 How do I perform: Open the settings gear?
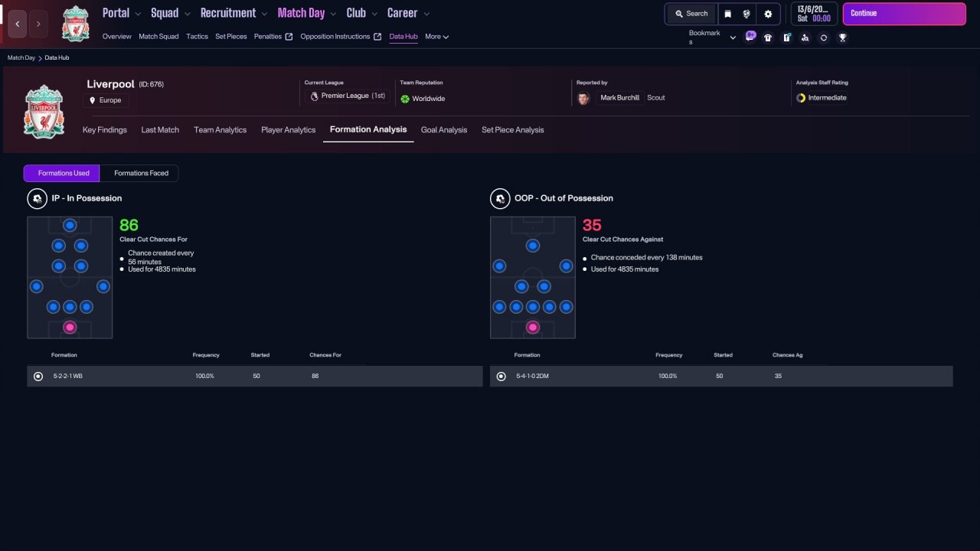click(x=768, y=14)
